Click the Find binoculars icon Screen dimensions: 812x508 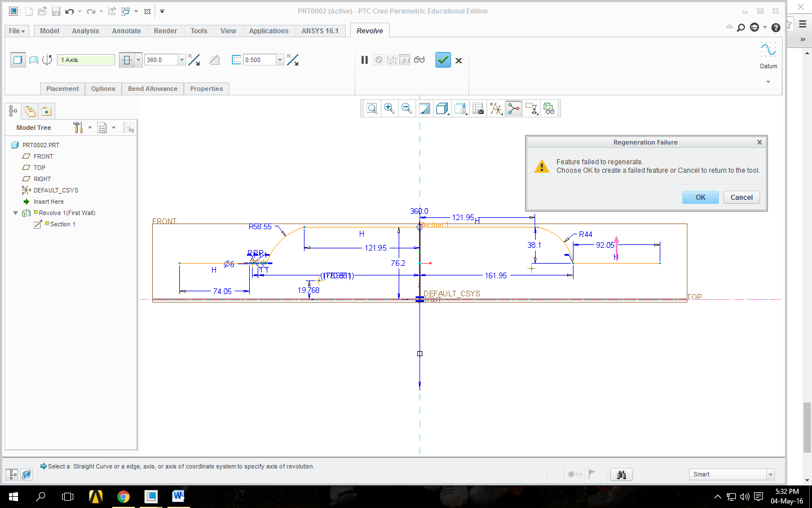point(621,475)
